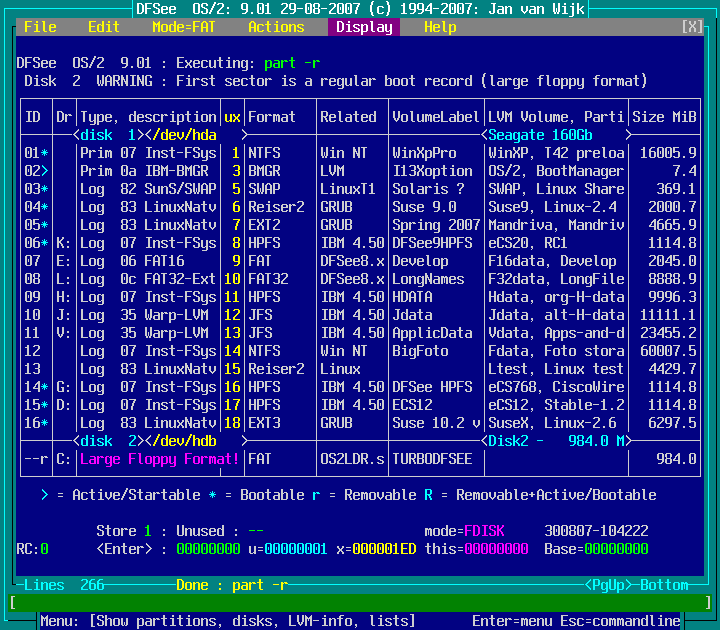The image size is (720, 630).
Task: Open the Edit menu
Action: pyautogui.click(x=104, y=27)
